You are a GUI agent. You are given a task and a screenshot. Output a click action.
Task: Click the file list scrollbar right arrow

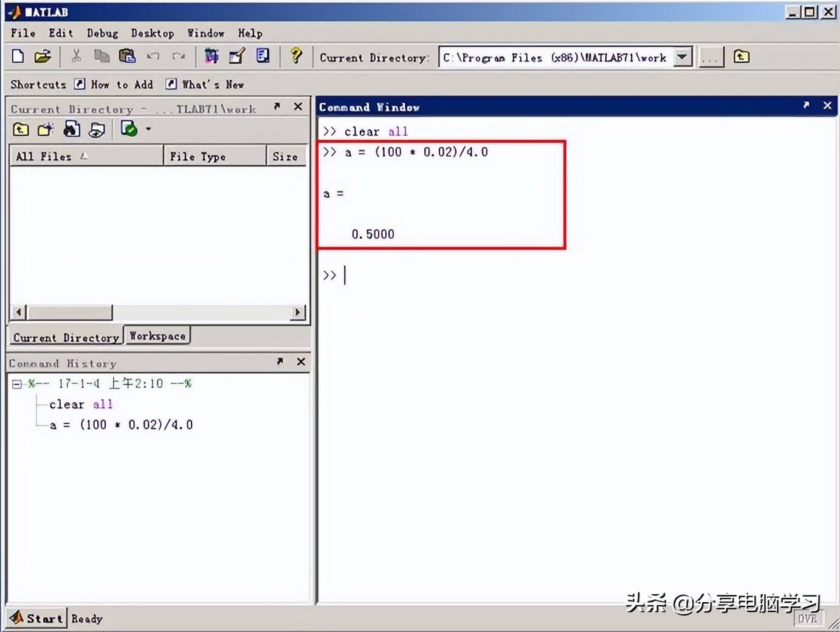pyautogui.click(x=297, y=312)
